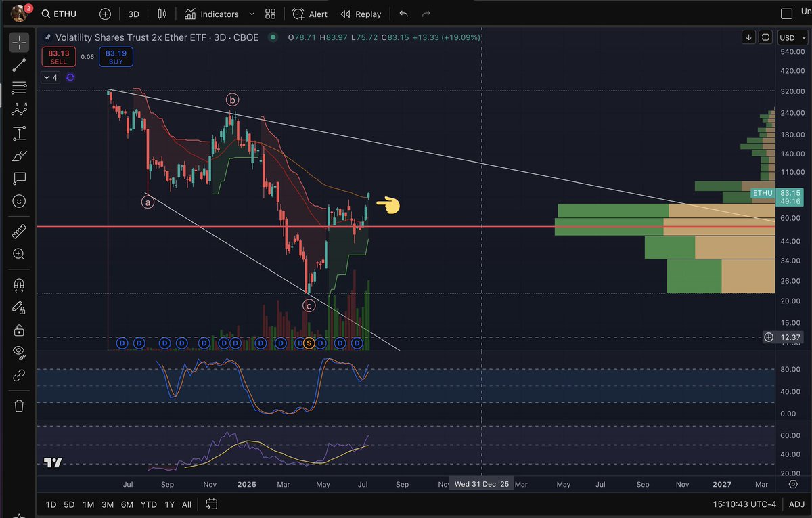Click wave label c on chart

(x=309, y=306)
